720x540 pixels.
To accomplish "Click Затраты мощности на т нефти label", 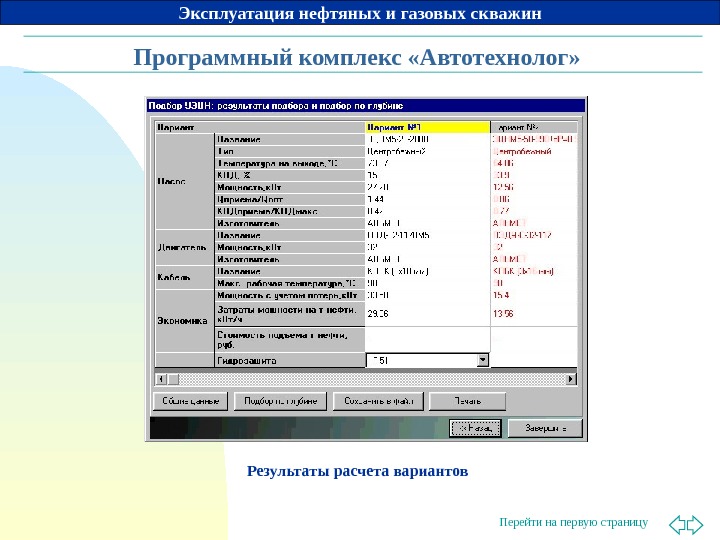I will [x=290, y=314].
